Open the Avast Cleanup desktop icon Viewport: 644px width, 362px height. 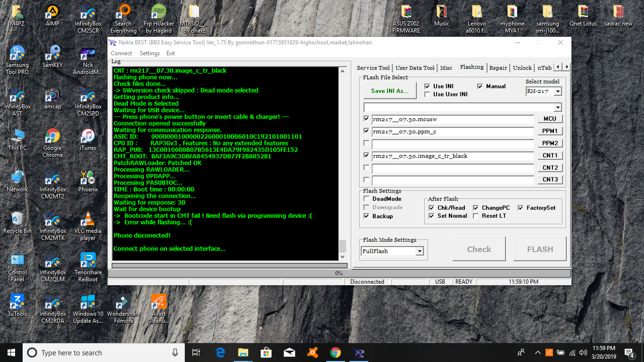point(158,309)
